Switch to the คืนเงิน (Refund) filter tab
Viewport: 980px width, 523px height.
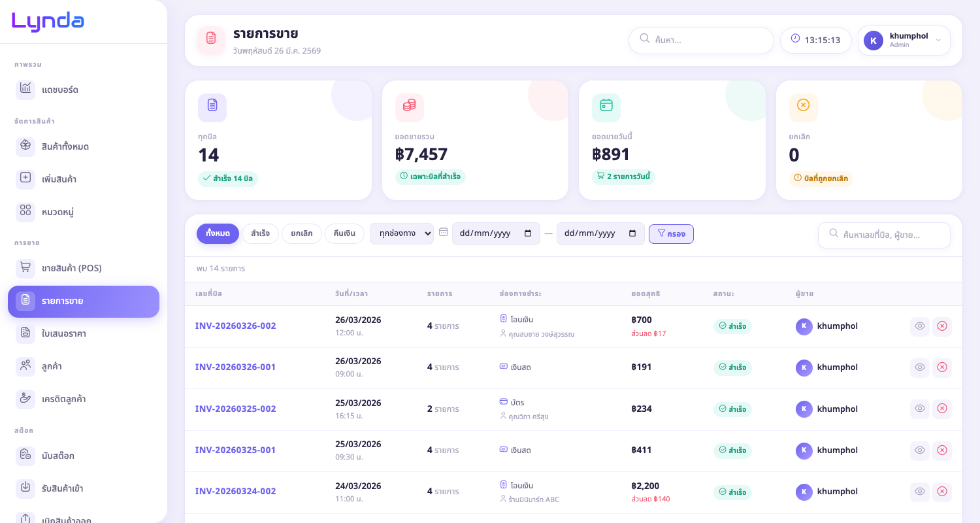344,233
